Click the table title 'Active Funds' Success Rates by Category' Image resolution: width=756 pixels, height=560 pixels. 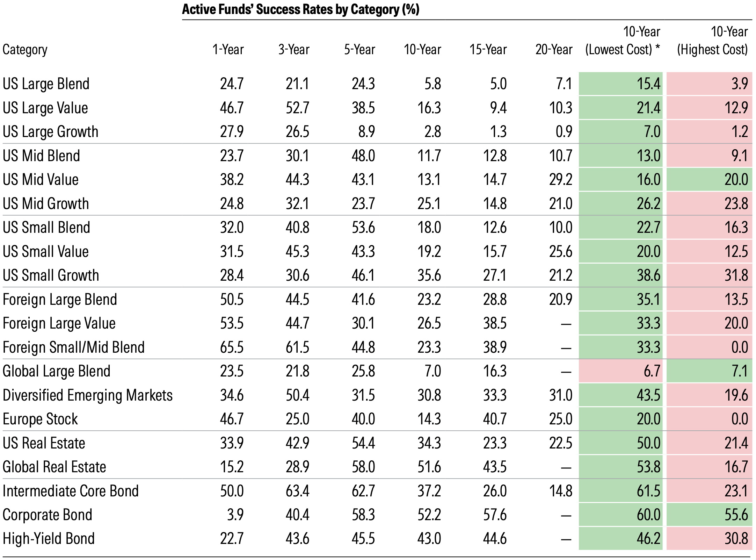pos(300,9)
